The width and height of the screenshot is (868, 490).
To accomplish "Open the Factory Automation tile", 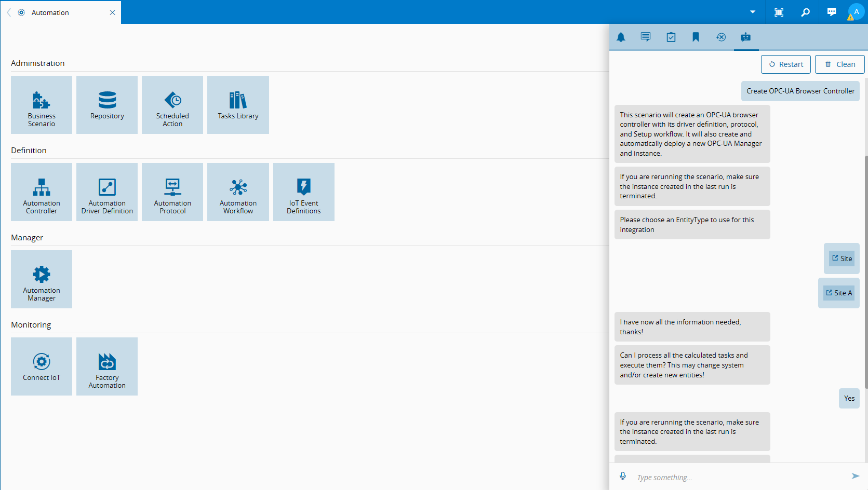I will pyautogui.click(x=107, y=366).
